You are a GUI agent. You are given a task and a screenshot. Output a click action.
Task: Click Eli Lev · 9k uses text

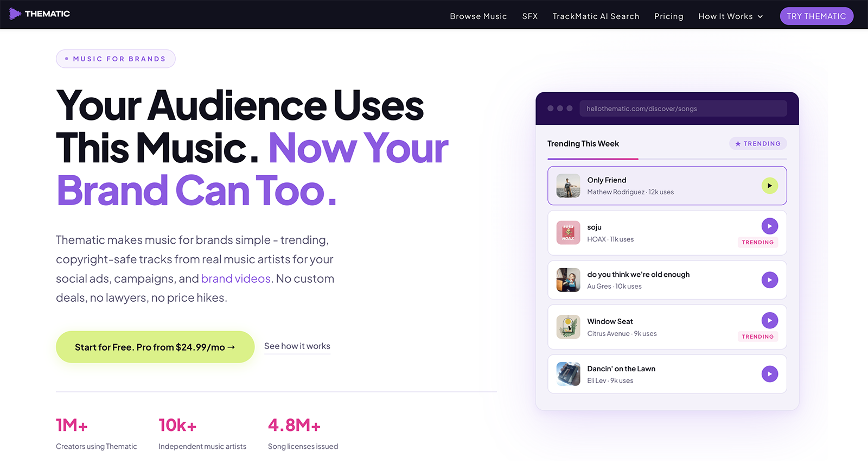point(610,381)
